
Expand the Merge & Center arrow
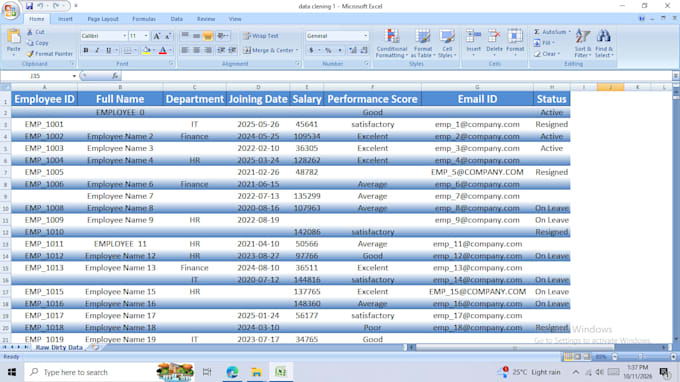pyautogui.click(x=297, y=50)
